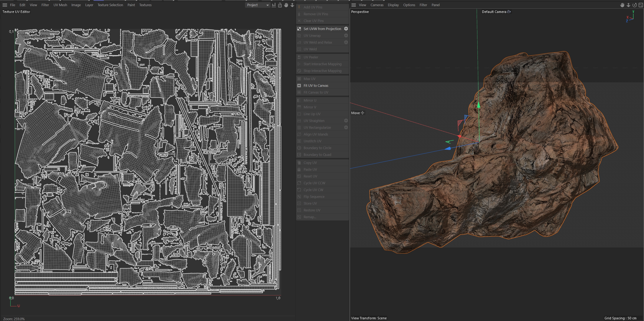Click the viewport zoom arrows icon

628,5
